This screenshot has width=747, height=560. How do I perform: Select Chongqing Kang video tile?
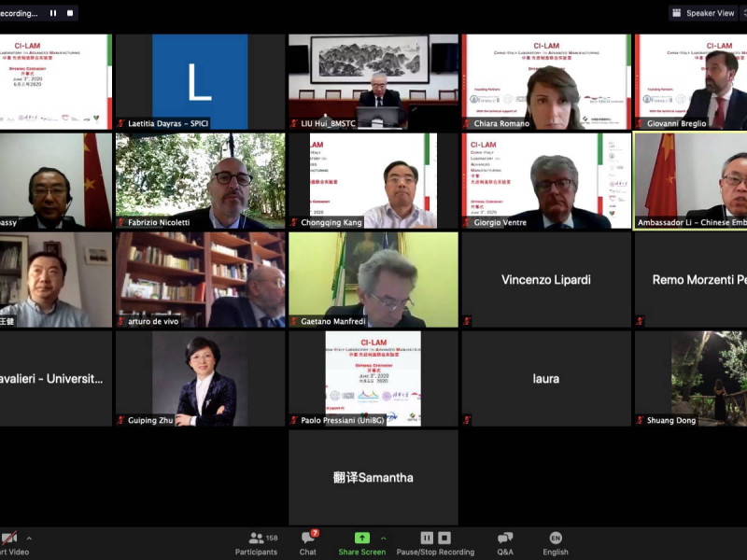coord(373,180)
